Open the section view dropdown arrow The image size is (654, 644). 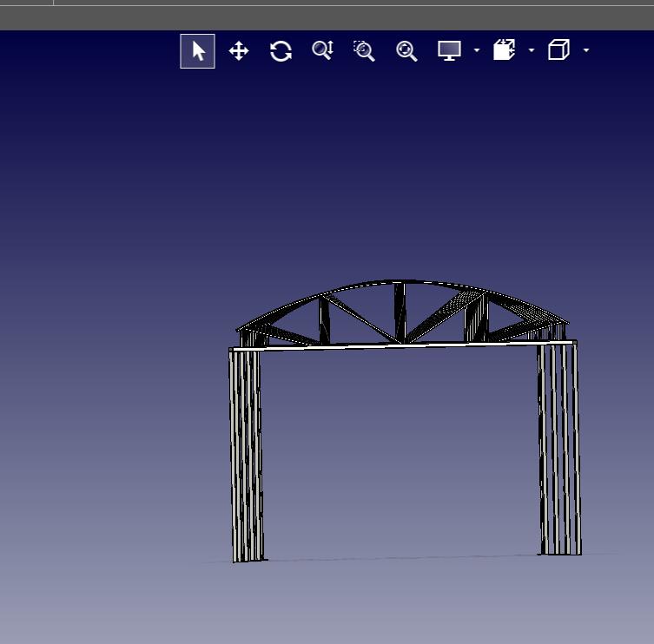coord(532,50)
